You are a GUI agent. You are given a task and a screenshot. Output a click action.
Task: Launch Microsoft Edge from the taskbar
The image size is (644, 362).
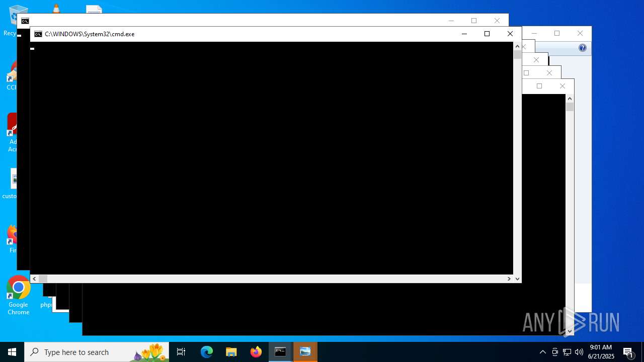pyautogui.click(x=207, y=352)
